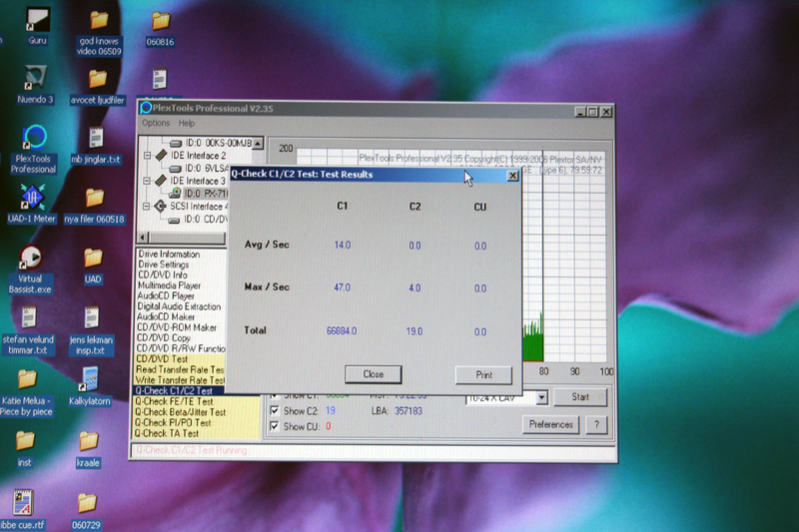
Task: Click the Print button in Test Results
Action: pos(481,374)
